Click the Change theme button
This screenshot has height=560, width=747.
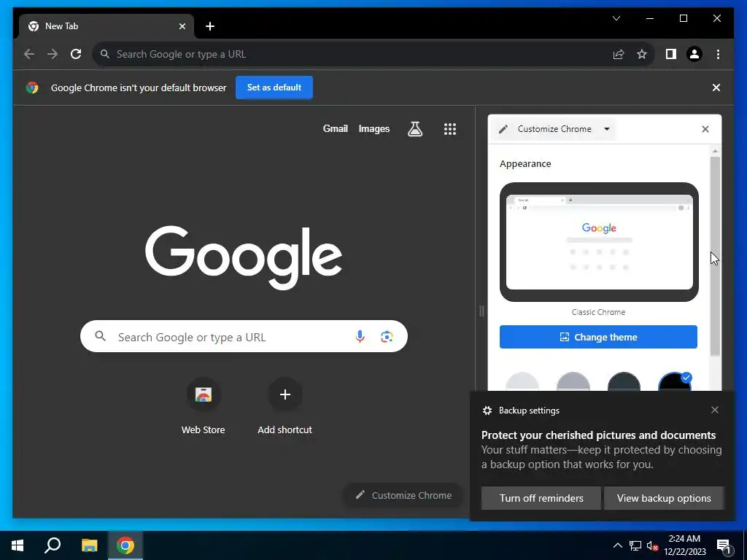tap(598, 337)
